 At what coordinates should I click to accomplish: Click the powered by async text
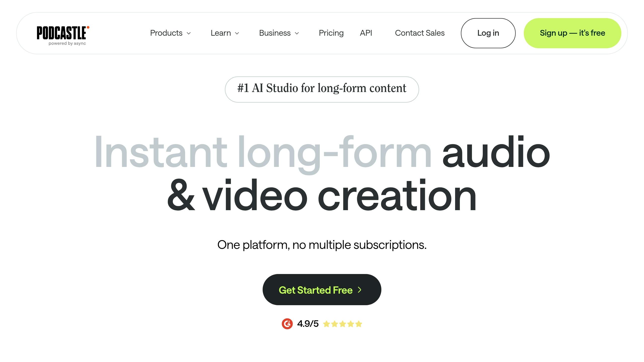pos(67,43)
